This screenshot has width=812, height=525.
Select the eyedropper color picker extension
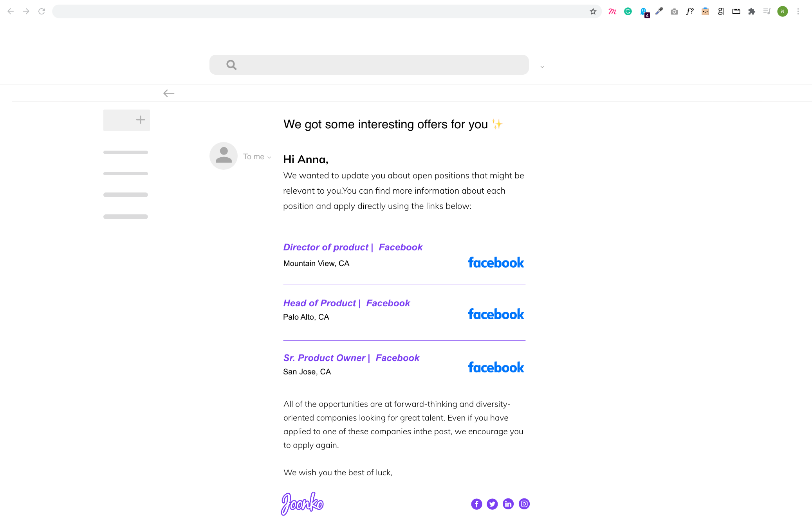click(659, 11)
